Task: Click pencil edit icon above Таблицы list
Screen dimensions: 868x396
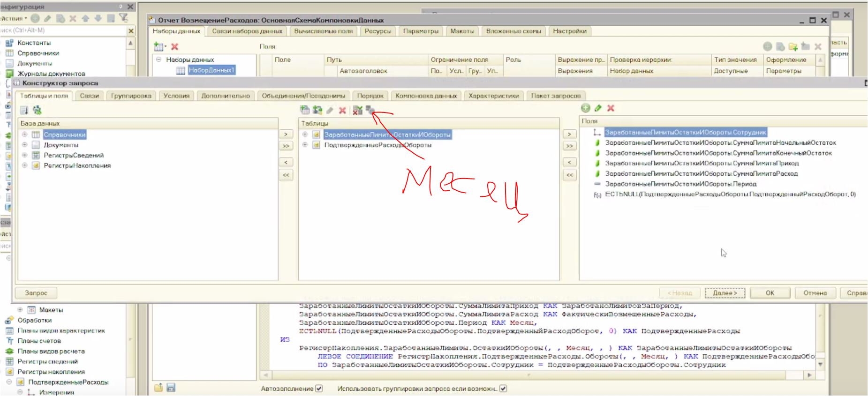Action: 330,110
